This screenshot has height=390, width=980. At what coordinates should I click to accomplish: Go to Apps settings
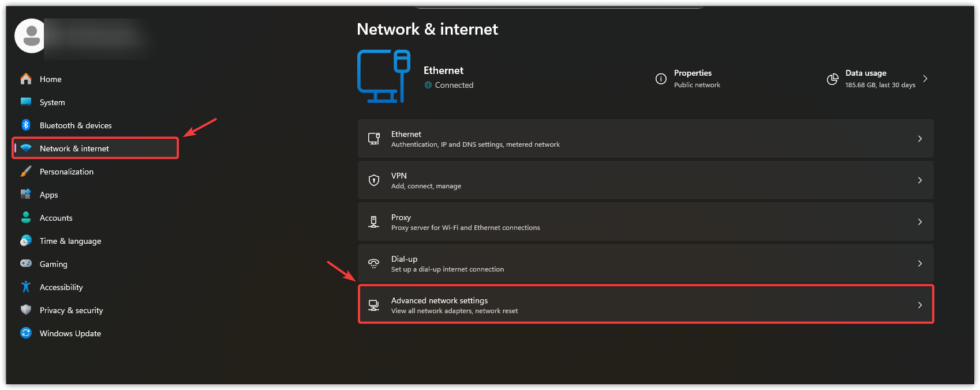48,195
